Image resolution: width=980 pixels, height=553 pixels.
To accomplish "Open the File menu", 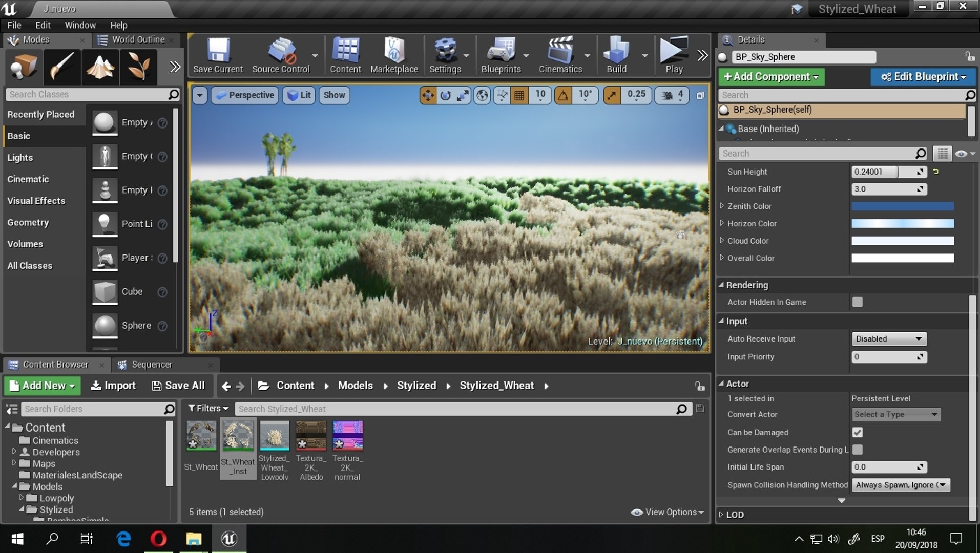I will point(14,25).
